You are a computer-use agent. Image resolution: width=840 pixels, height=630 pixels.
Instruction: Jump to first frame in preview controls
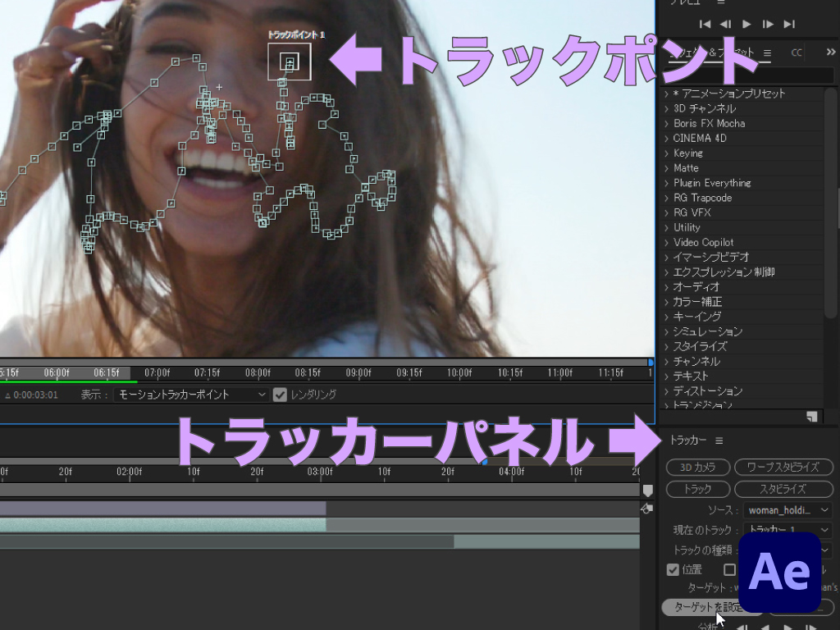pos(705,25)
